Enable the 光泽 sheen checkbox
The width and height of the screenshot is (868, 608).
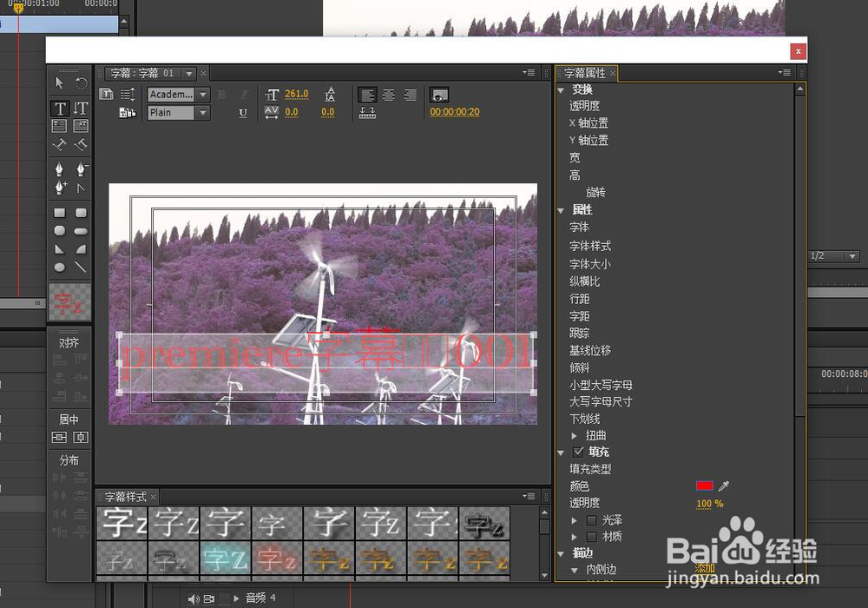click(591, 520)
